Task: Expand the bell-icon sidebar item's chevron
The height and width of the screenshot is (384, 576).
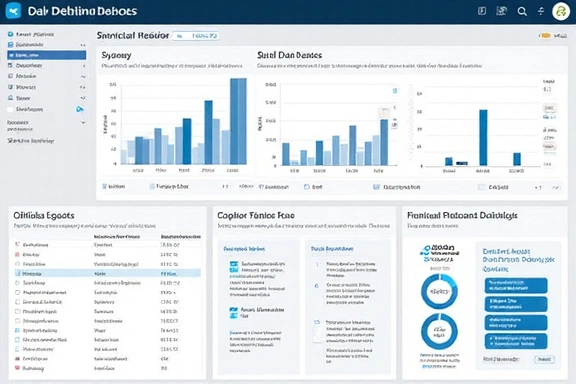Action: (x=83, y=98)
